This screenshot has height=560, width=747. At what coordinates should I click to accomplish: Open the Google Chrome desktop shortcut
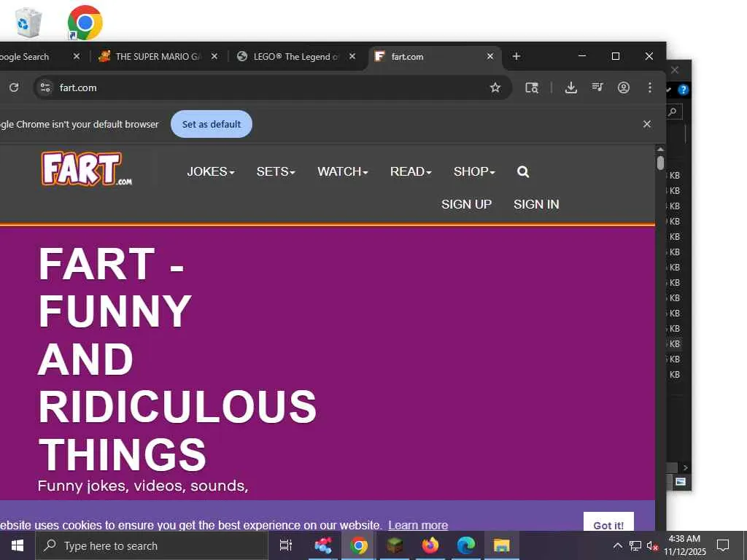tap(85, 23)
